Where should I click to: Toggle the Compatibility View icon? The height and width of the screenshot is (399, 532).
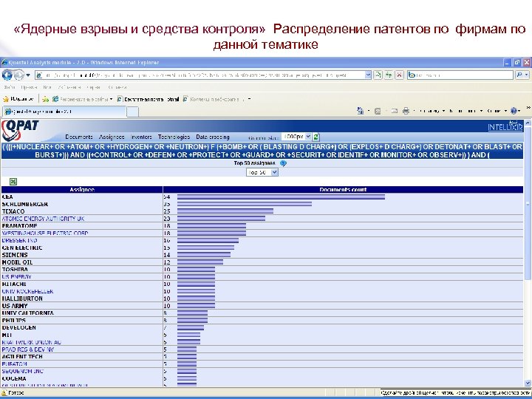pos(378,75)
